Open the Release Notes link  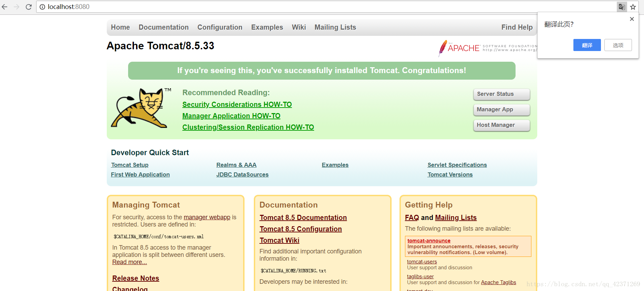[x=136, y=278]
